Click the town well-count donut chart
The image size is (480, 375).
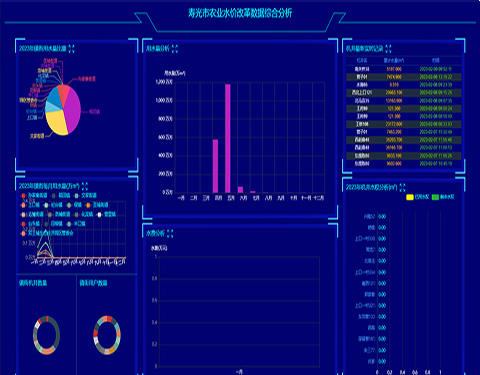pos(46,335)
